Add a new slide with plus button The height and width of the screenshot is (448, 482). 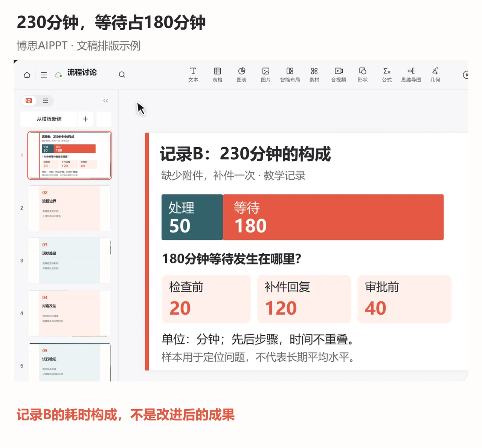pyautogui.click(x=85, y=119)
